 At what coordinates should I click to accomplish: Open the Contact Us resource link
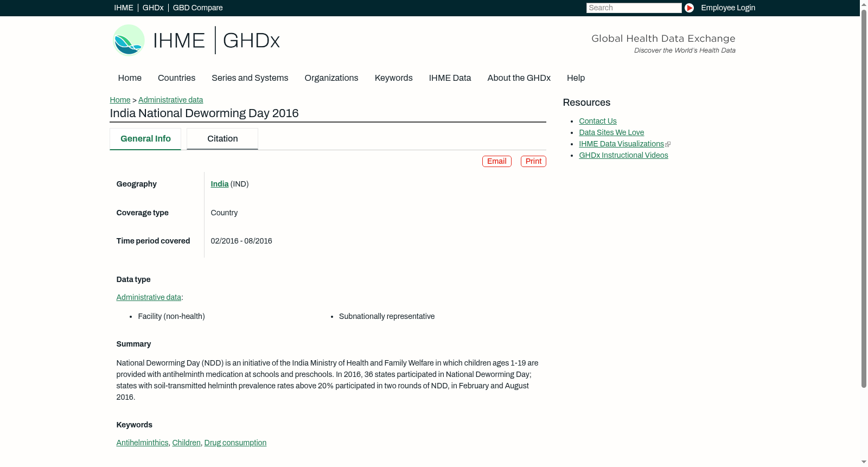click(x=598, y=121)
